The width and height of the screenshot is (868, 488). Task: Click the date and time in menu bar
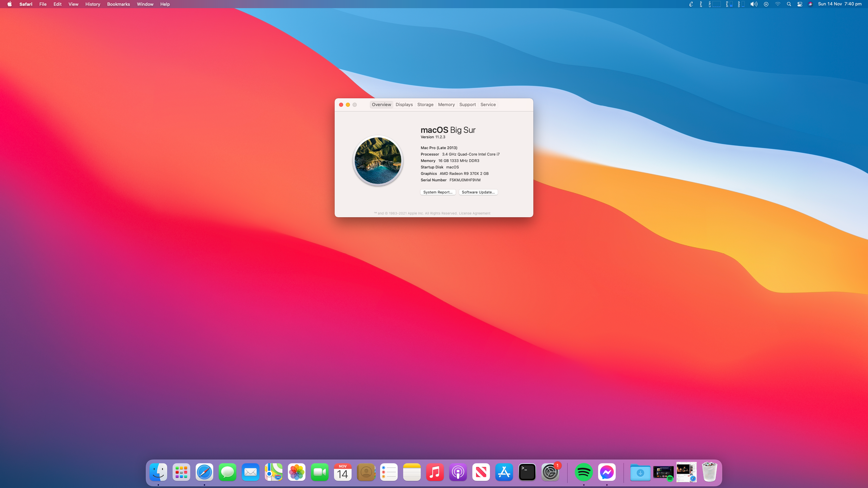(840, 4)
